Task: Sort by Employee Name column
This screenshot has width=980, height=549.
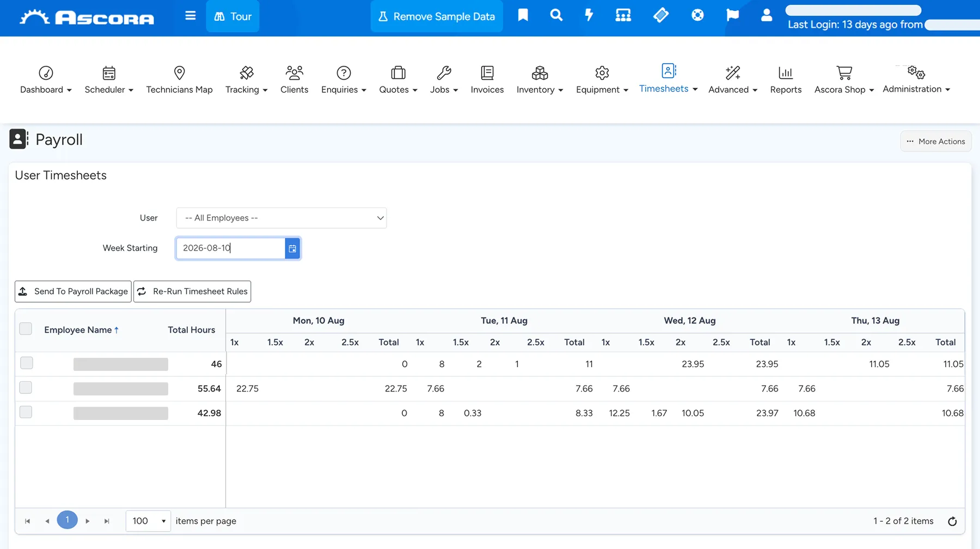Action: [81, 330]
